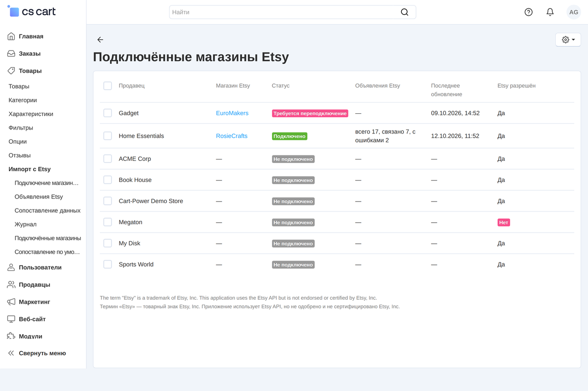This screenshot has height=391, width=588.
Task: Open the help question mark icon
Action: [x=528, y=12]
